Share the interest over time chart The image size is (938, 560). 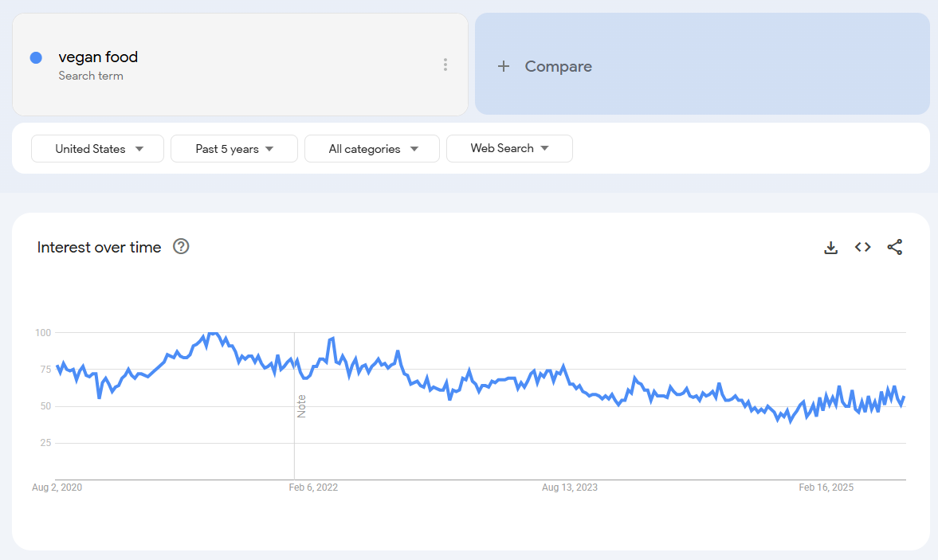tap(895, 247)
